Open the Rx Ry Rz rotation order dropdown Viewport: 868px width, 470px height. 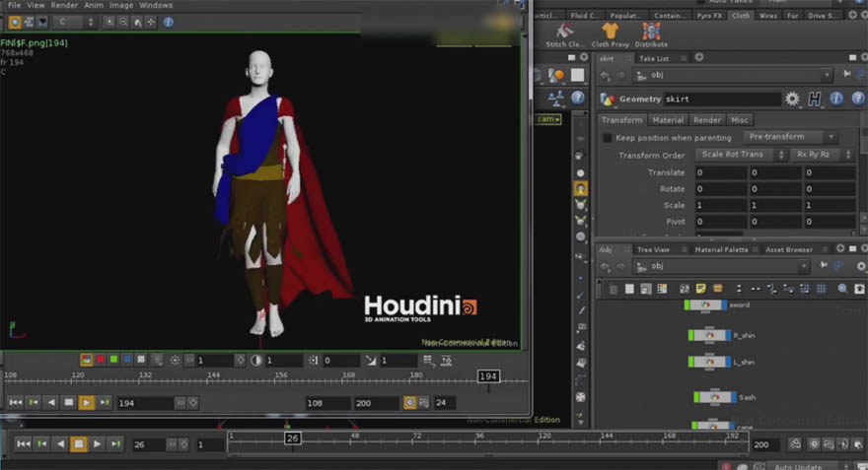click(821, 155)
